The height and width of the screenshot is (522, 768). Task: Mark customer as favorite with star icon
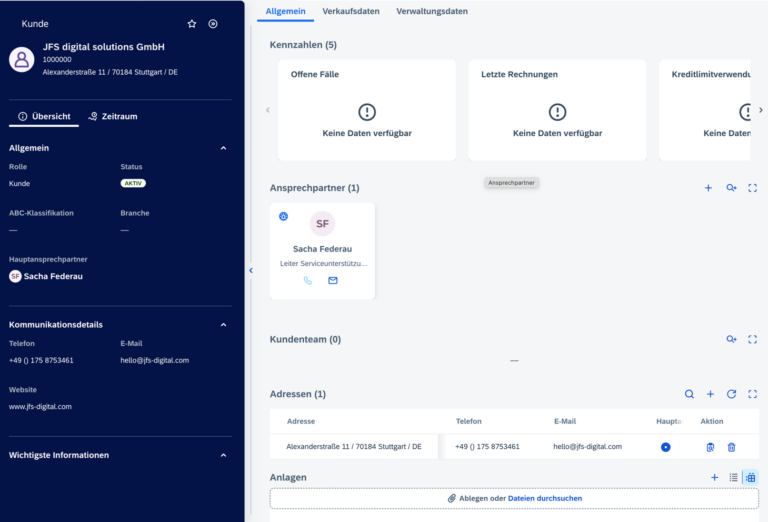(x=192, y=24)
